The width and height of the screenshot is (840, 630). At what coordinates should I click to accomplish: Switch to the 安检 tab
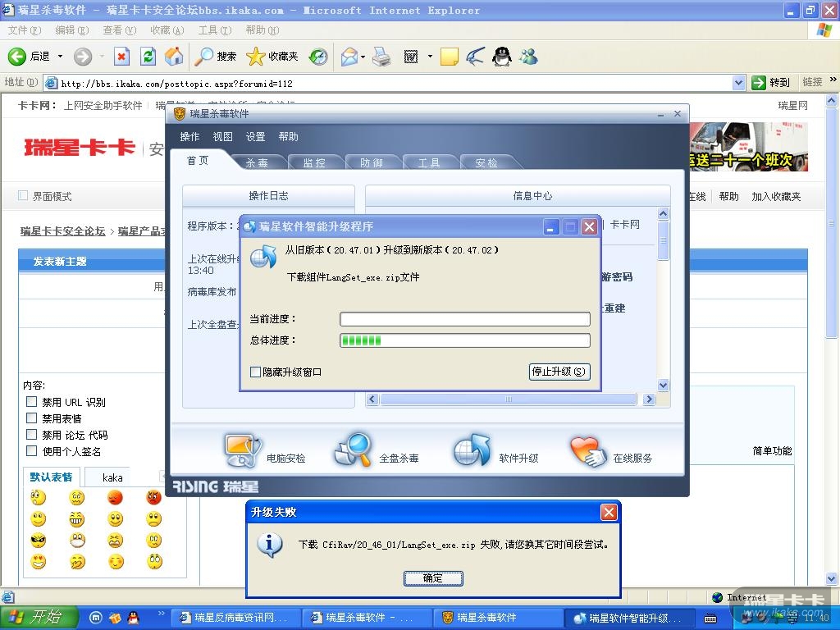(x=486, y=162)
